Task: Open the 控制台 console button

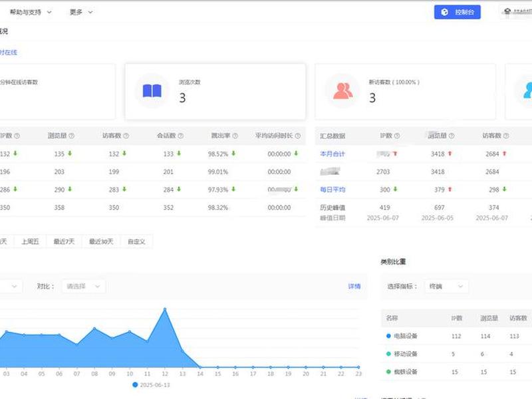Action: click(x=457, y=12)
